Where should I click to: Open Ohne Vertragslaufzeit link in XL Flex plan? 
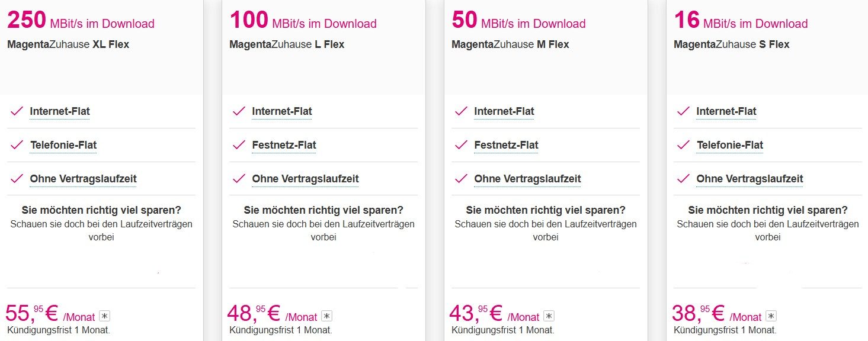point(83,179)
